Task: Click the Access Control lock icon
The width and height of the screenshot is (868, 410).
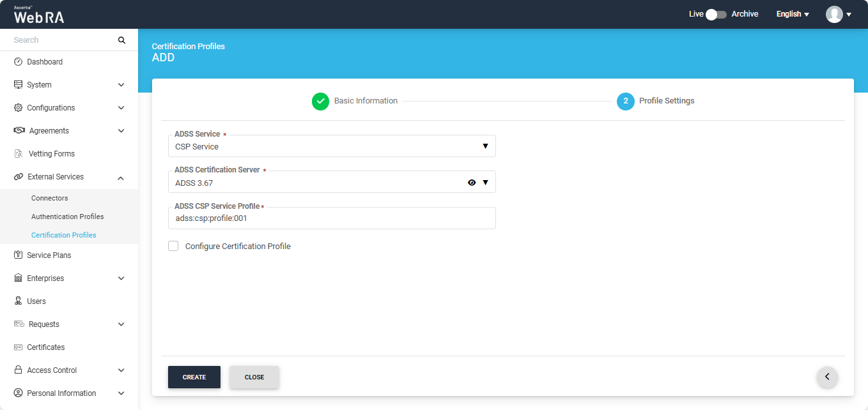Action: click(18, 370)
